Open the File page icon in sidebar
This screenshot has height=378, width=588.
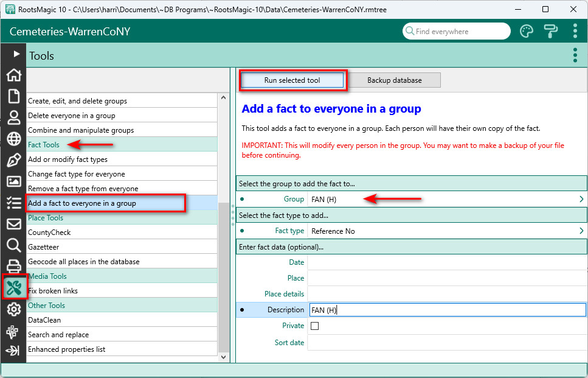14,96
